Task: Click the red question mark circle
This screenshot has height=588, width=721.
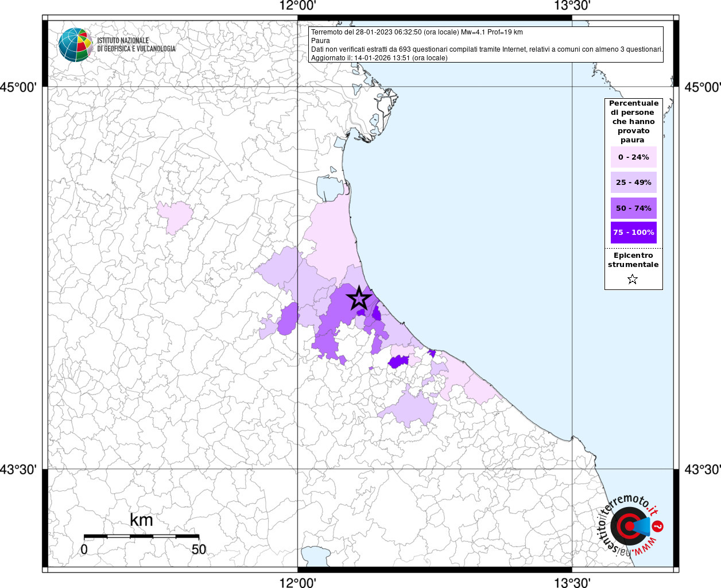Action: (x=658, y=526)
